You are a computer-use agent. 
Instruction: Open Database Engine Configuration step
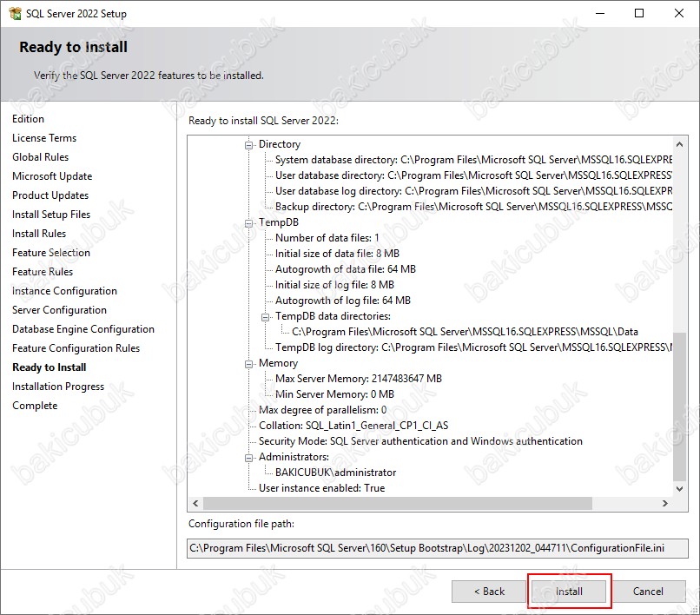click(x=83, y=329)
